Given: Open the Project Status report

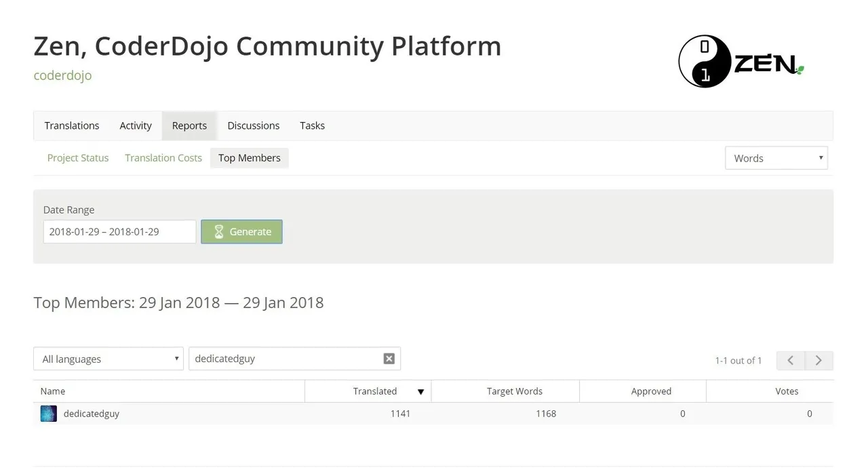Looking at the screenshot, I should tap(78, 158).
